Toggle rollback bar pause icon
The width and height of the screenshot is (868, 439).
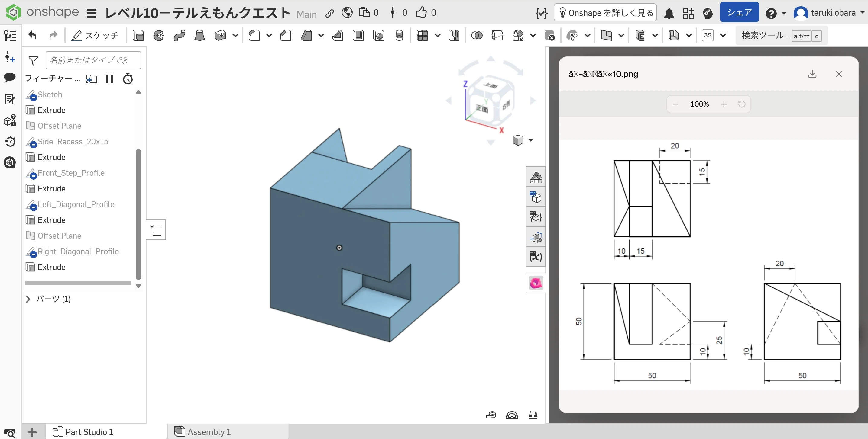(x=109, y=79)
